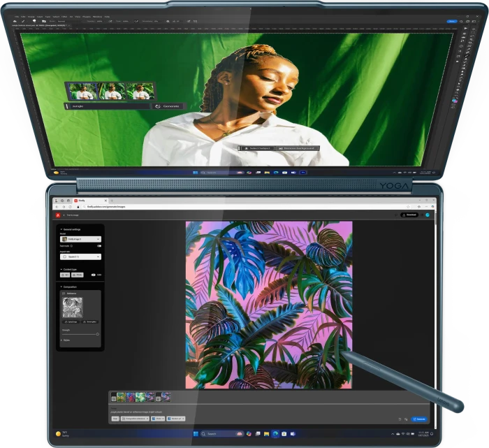
Task: Open Copilot on lower screen taskbar
Action: point(249,433)
